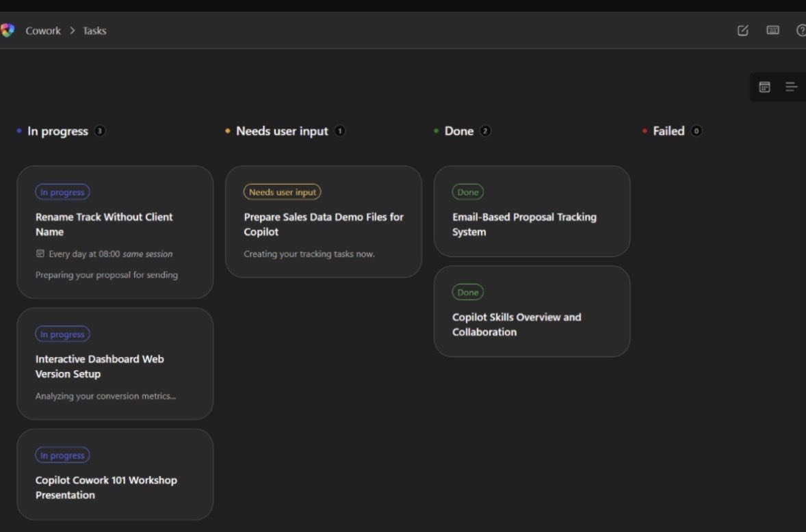Go to Cowork in the breadcrumb
This screenshot has width=806, height=532.
[x=43, y=31]
